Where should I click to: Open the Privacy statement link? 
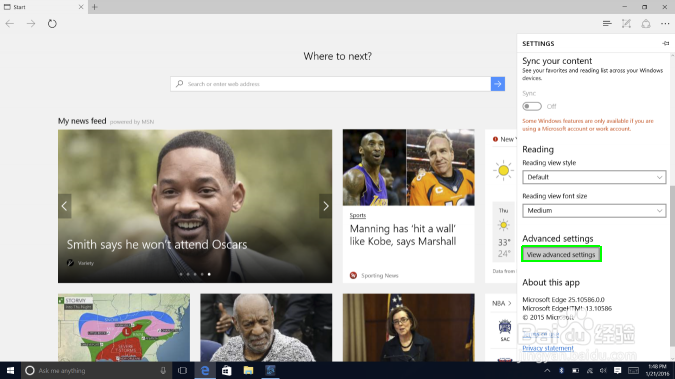tap(548, 348)
